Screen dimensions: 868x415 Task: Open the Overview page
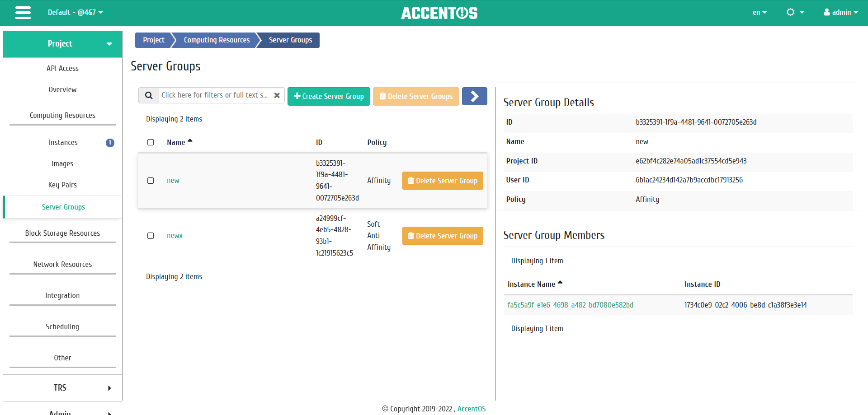click(x=63, y=89)
